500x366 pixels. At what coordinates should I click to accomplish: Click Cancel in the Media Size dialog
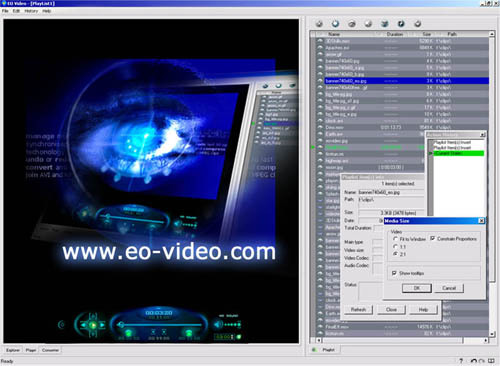pos(449,288)
